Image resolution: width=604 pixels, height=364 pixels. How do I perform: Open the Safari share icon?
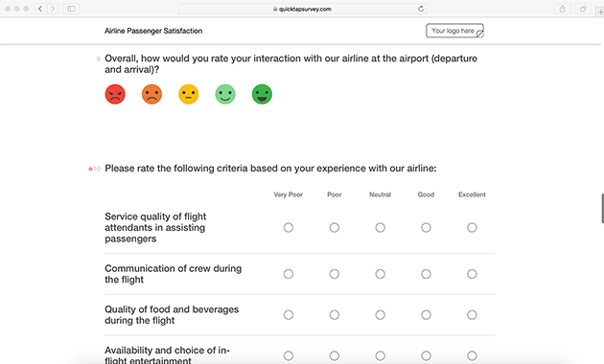tap(563, 9)
